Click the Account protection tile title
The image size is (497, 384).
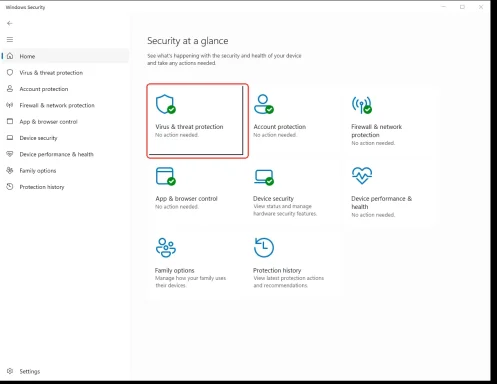click(x=279, y=127)
